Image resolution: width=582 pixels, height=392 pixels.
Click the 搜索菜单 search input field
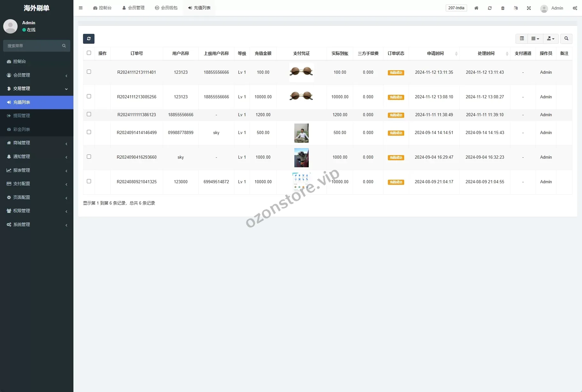34,46
